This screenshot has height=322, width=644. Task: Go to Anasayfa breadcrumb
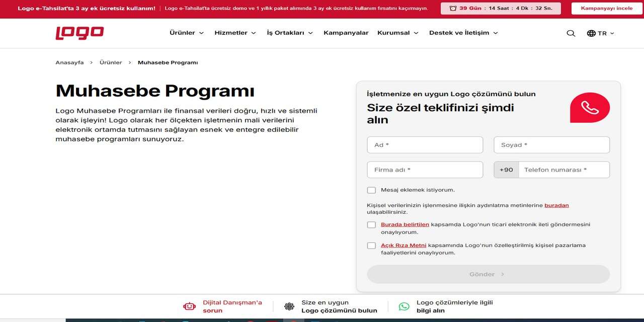click(x=69, y=62)
